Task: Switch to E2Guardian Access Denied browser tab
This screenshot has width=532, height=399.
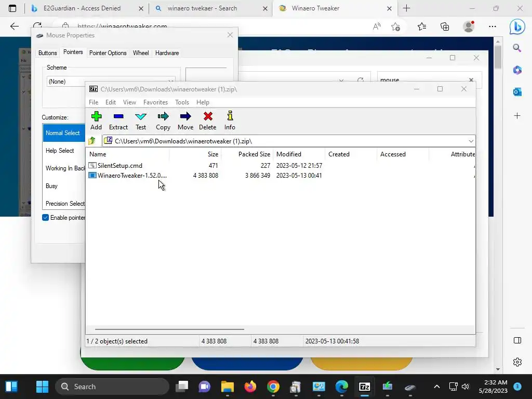Action: (87, 8)
